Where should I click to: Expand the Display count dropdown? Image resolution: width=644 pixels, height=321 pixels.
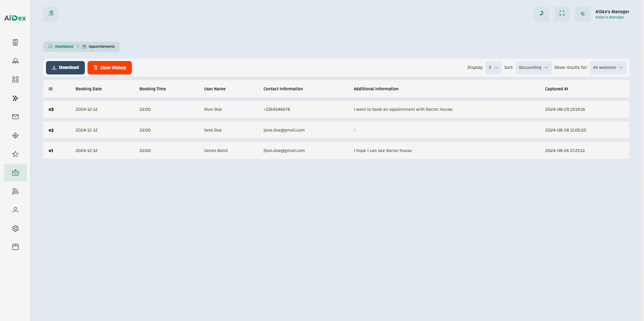493,68
